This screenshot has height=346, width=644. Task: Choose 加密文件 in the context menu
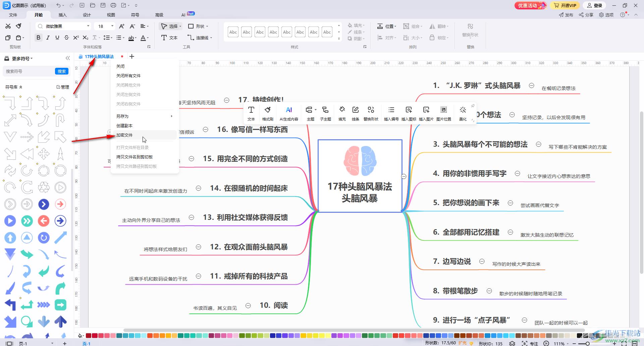[124, 135]
